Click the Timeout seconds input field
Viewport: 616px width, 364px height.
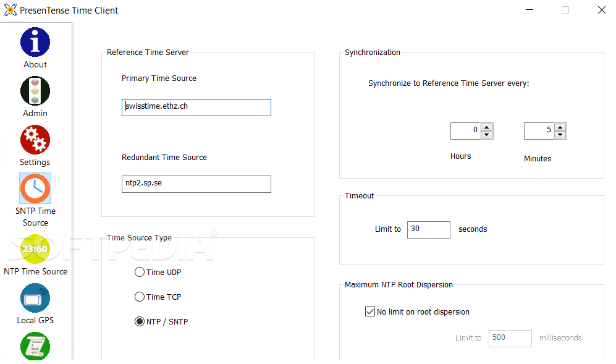coord(429,229)
